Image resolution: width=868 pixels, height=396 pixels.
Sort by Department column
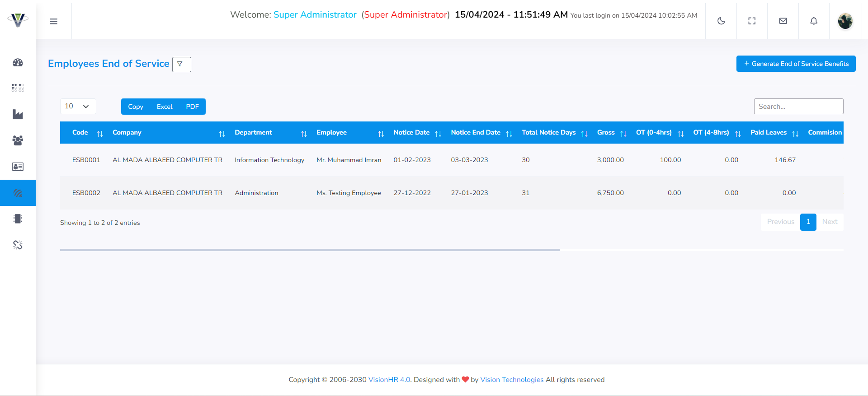270,133
